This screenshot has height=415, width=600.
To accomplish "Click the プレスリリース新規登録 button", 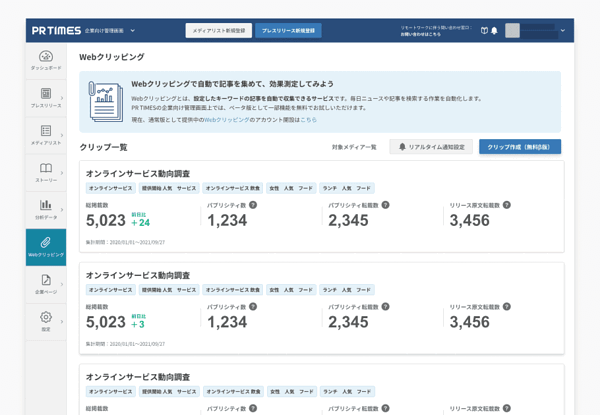I will click(289, 31).
